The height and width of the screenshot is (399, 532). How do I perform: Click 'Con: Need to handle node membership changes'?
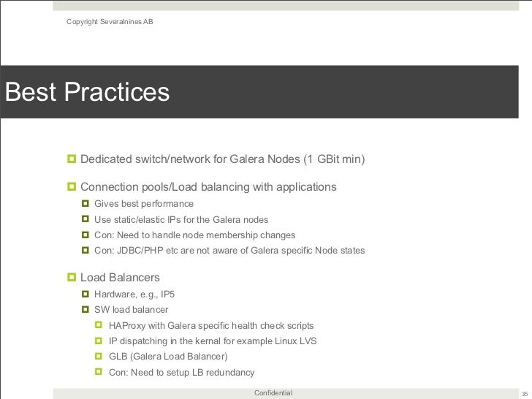194,235
